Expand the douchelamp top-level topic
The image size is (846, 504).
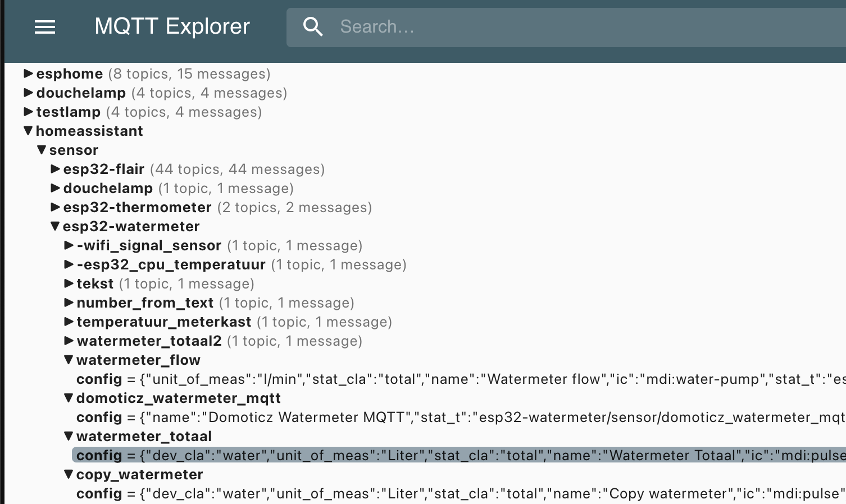[x=28, y=93]
